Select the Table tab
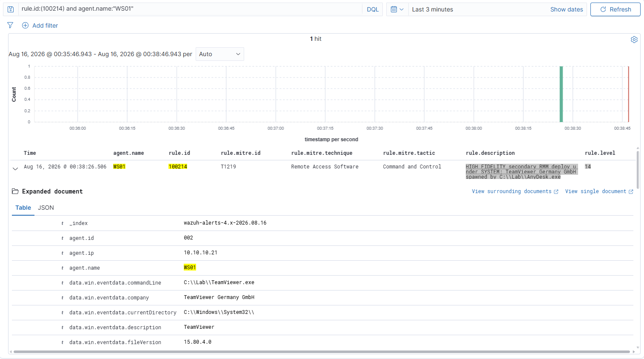644x359 pixels. (23, 208)
